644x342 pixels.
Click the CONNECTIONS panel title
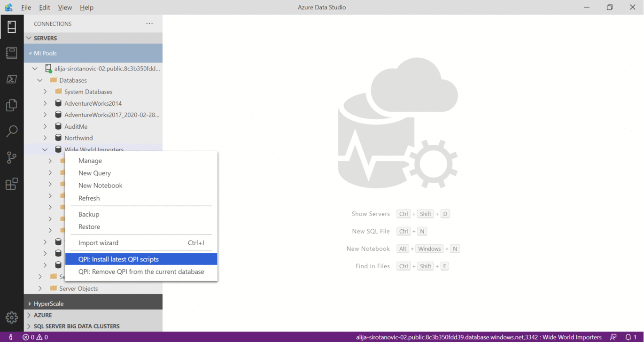pyautogui.click(x=53, y=24)
